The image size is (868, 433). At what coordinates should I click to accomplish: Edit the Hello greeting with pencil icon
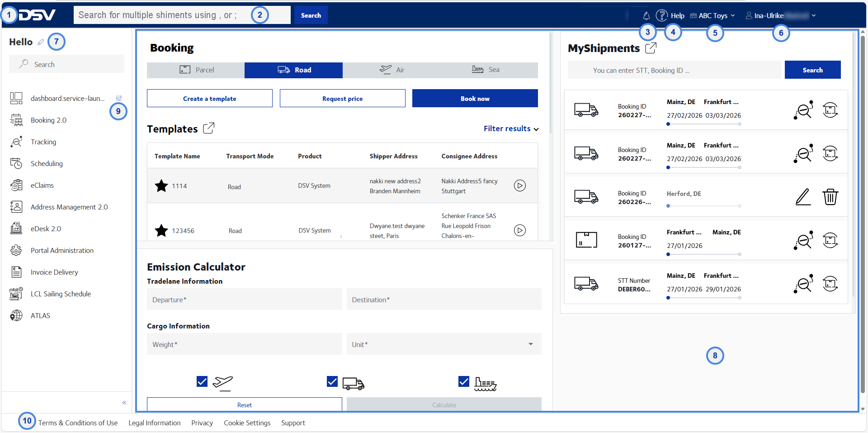pyautogui.click(x=41, y=42)
